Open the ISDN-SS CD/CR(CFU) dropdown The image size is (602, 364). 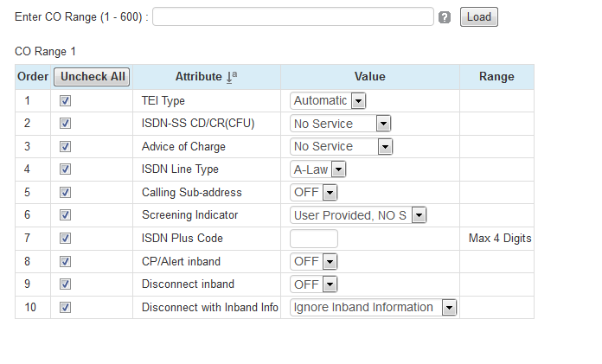(x=341, y=124)
